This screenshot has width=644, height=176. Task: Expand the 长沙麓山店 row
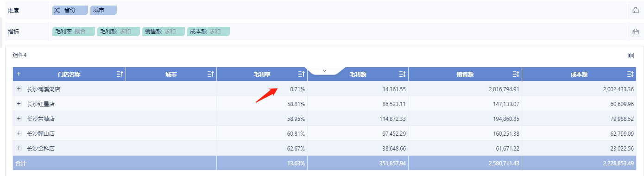[19, 133]
